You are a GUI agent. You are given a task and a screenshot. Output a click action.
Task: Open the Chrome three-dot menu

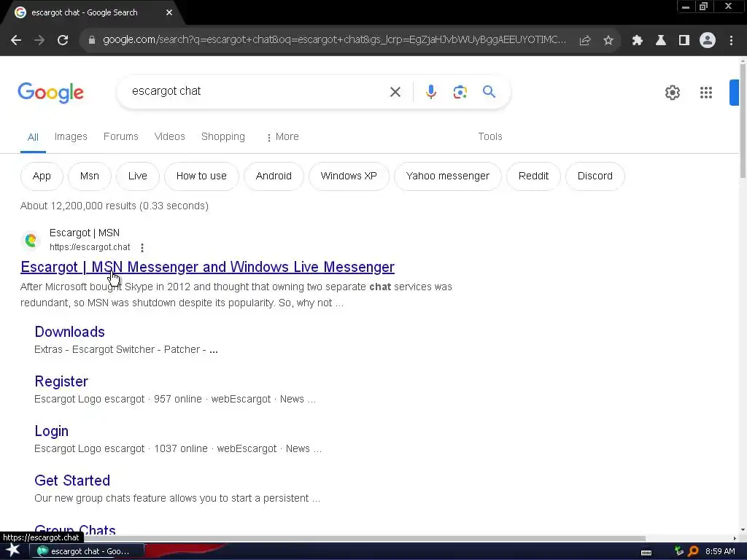pos(731,41)
